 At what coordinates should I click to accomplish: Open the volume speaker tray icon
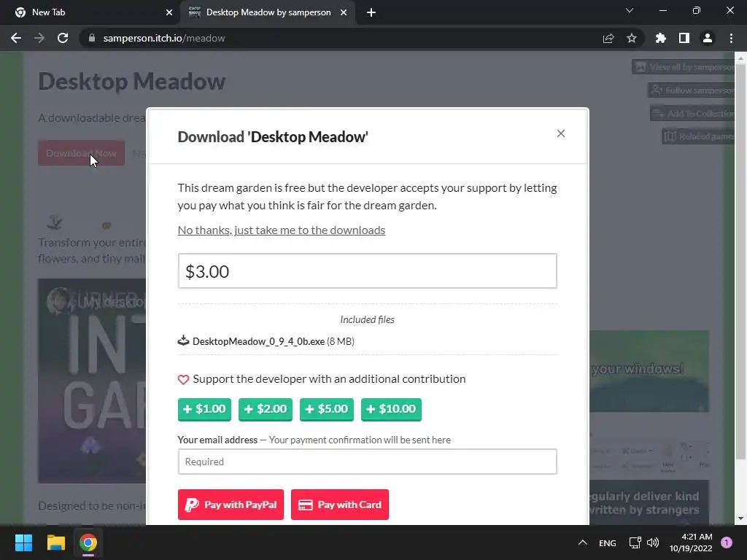point(653,542)
